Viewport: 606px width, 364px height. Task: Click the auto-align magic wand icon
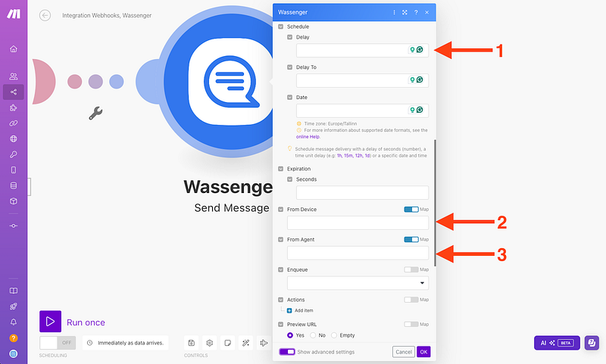point(245,343)
